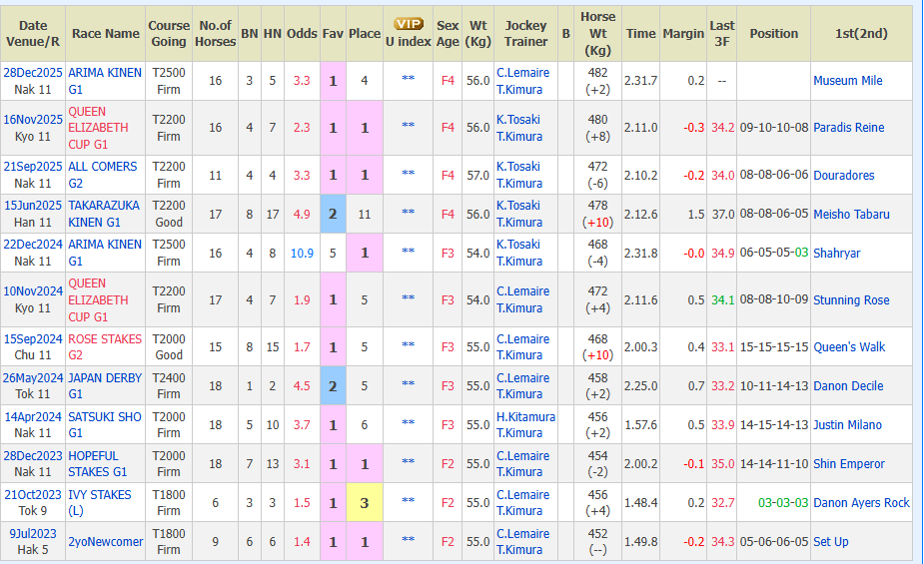Click the Jockey Trainer column header

[x=525, y=34]
